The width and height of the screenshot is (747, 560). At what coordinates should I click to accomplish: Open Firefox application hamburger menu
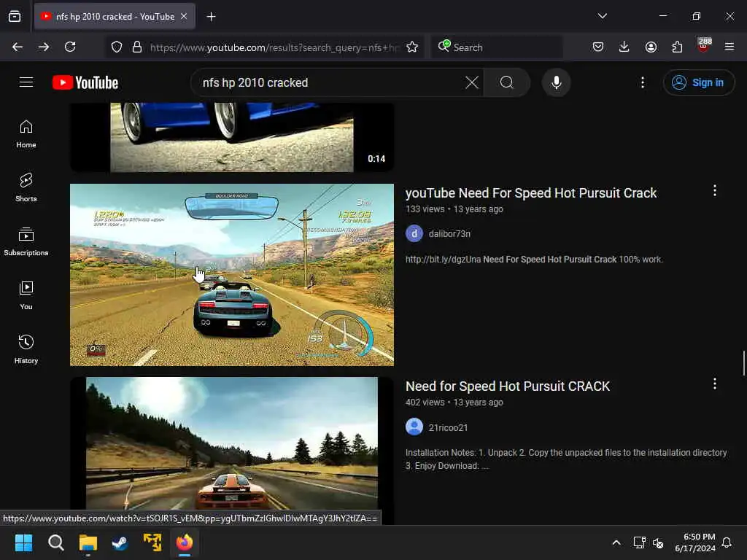tap(729, 47)
